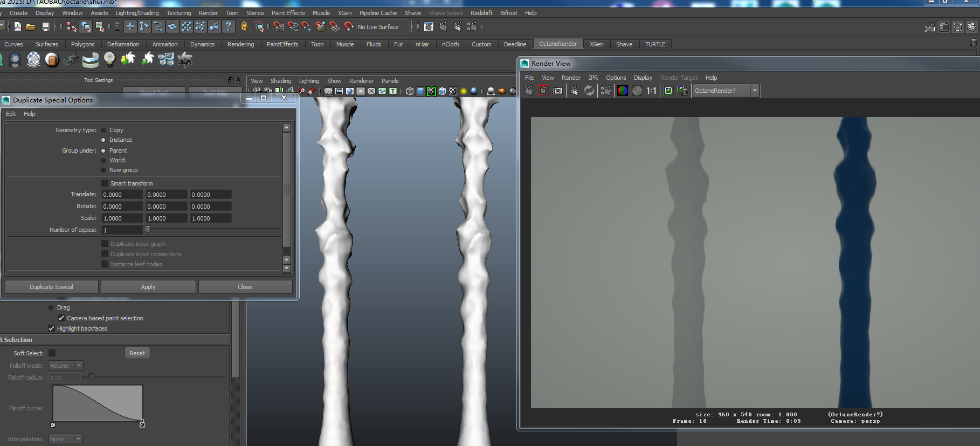The image size is (980, 446).
Task: Click the Duplicate Special button
Action: [52, 287]
